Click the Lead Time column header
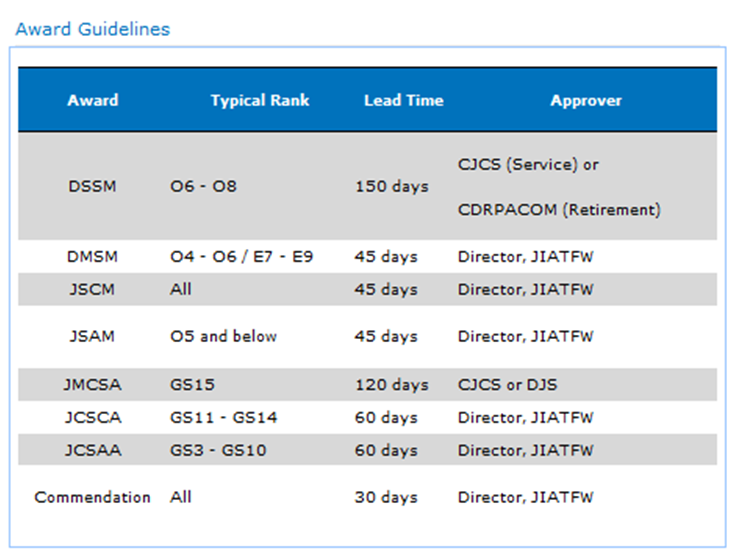Image resolution: width=740 pixels, height=552 pixels. click(403, 100)
